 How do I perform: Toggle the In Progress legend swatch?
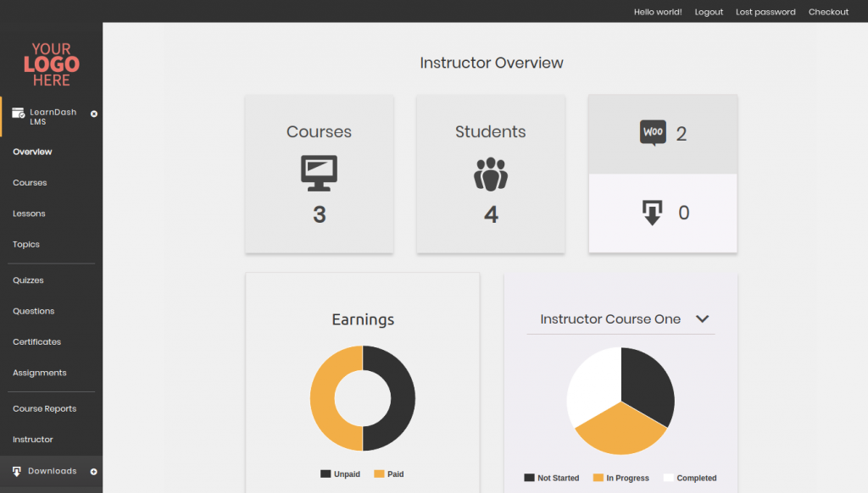(598, 478)
